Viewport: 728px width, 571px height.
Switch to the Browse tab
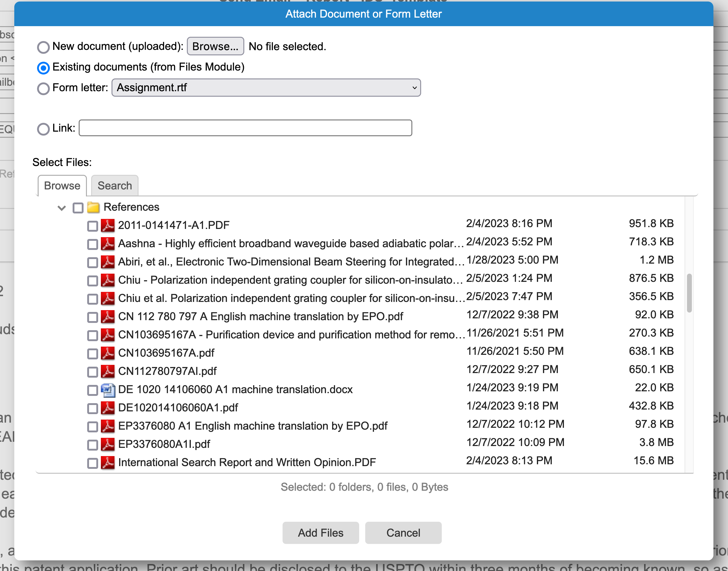pyautogui.click(x=62, y=185)
